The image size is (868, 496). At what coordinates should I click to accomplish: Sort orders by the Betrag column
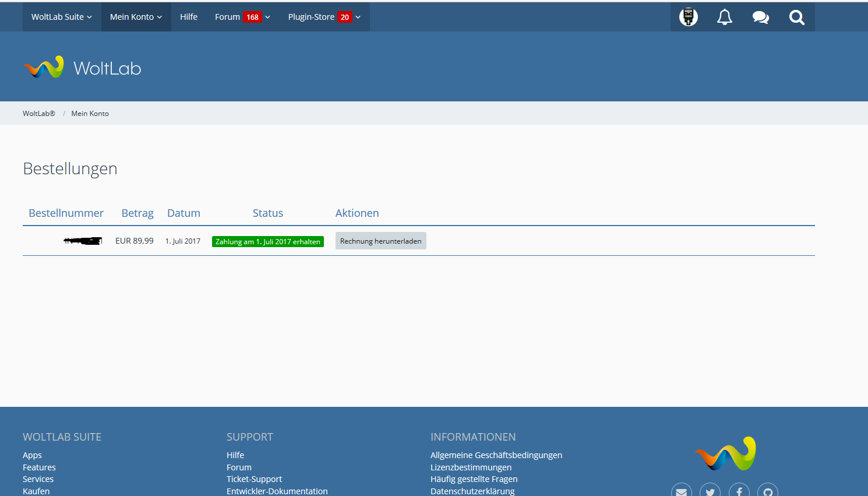coord(137,213)
